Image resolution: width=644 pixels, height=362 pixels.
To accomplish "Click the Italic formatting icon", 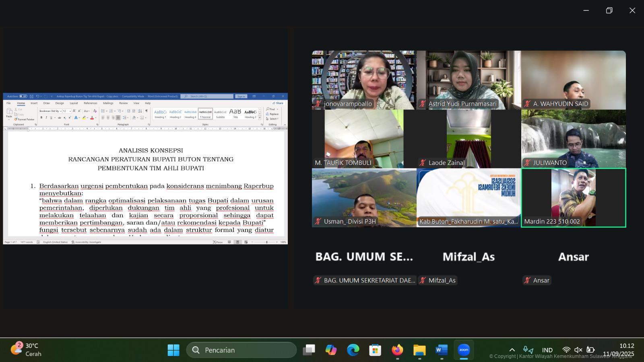I will point(46,118).
